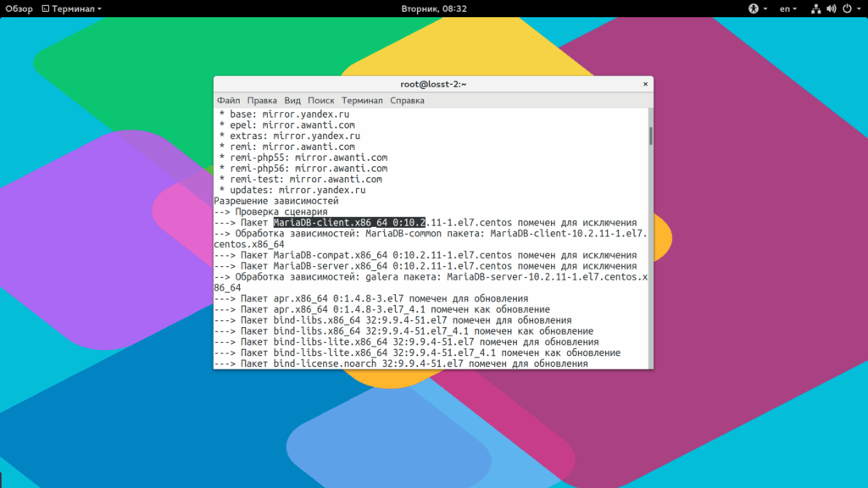Click the text '--> Проверка сценария'
This screenshot has width=868, height=488.
[x=270, y=212]
